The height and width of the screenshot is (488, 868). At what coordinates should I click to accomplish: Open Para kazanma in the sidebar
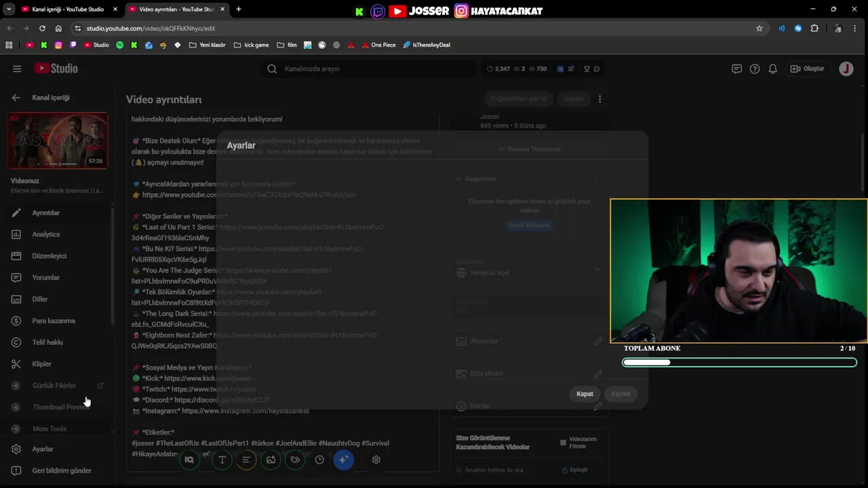56,321
